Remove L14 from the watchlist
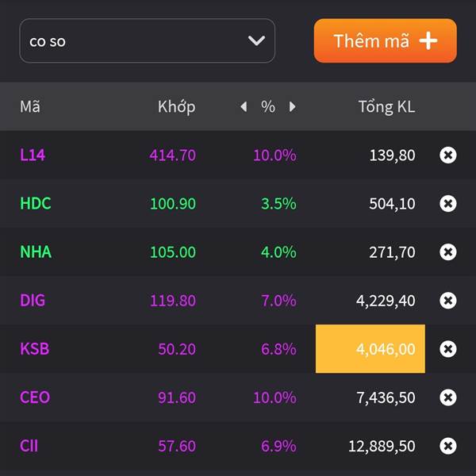Viewport: 476px width, 476px height. (x=447, y=155)
